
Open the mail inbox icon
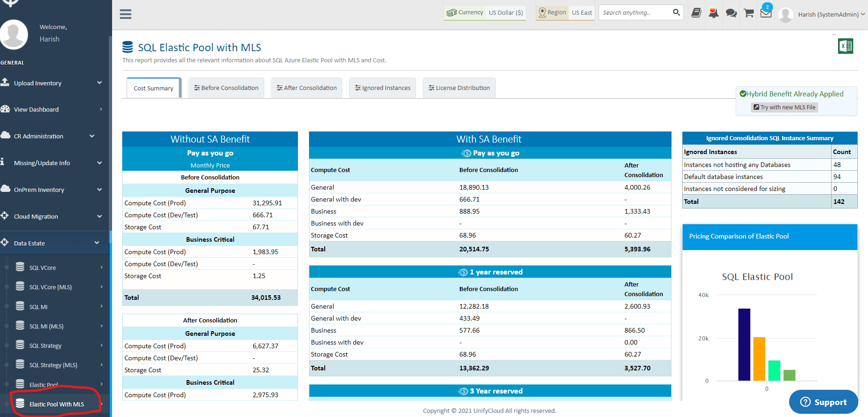click(766, 13)
